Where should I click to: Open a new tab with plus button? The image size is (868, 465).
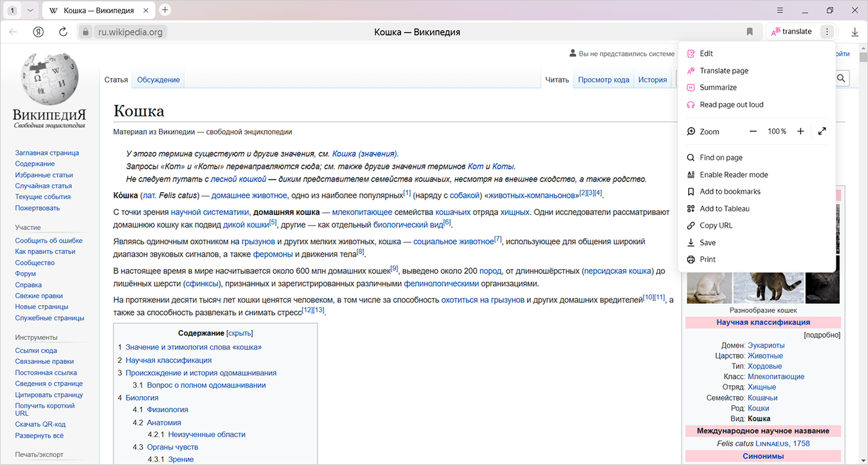point(165,10)
